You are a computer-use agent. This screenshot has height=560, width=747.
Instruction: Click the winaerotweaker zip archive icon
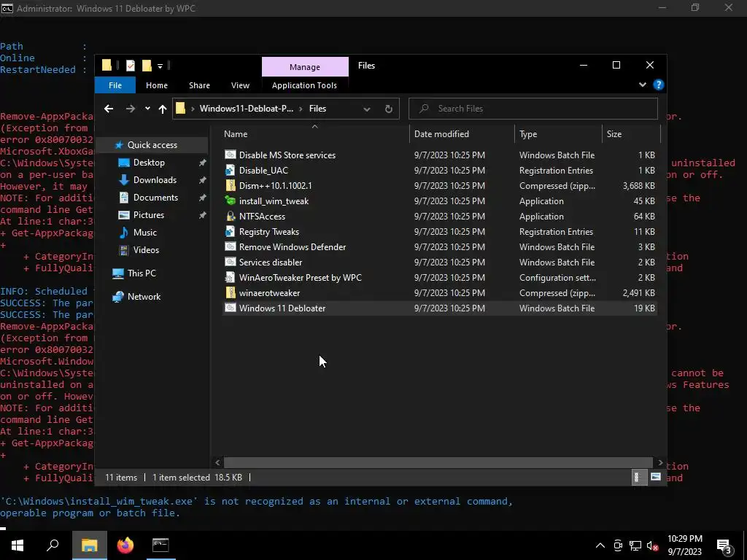pos(231,292)
